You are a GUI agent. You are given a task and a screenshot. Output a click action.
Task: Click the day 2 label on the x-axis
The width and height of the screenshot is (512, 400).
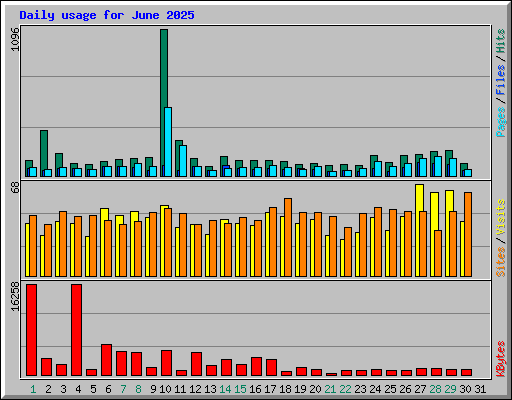click(48, 389)
